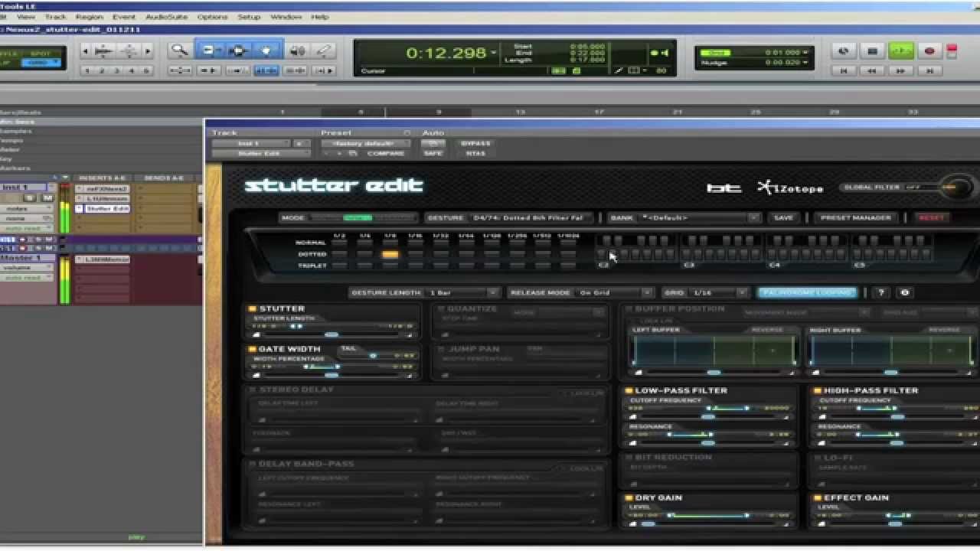Toggle the High-Pass Filter module
Viewport: 980px width, 551px height.
click(x=817, y=390)
